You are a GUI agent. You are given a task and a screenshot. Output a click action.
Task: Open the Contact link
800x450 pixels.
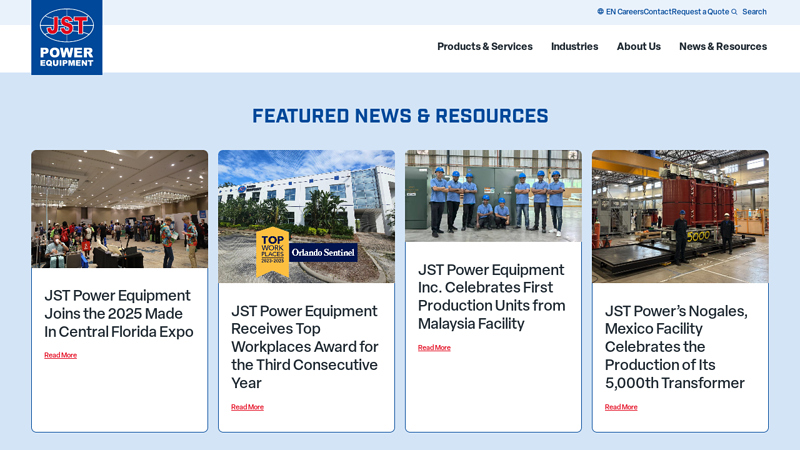tap(657, 12)
